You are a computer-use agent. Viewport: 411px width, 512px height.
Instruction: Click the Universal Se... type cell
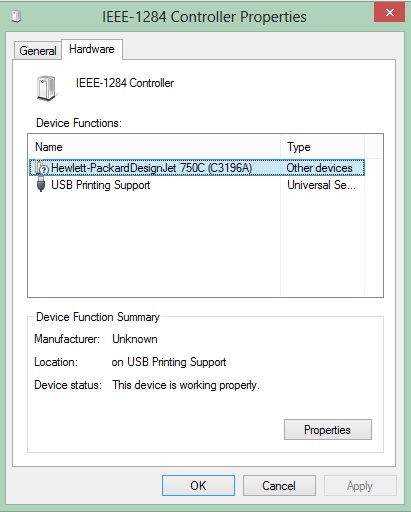(x=321, y=185)
